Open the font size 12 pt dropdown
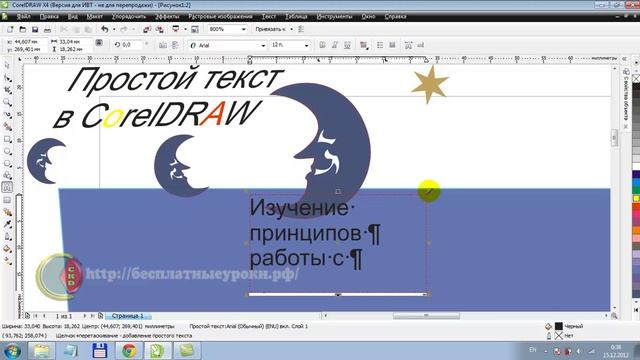This screenshot has width=640, height=360. (x=307, y=45)
